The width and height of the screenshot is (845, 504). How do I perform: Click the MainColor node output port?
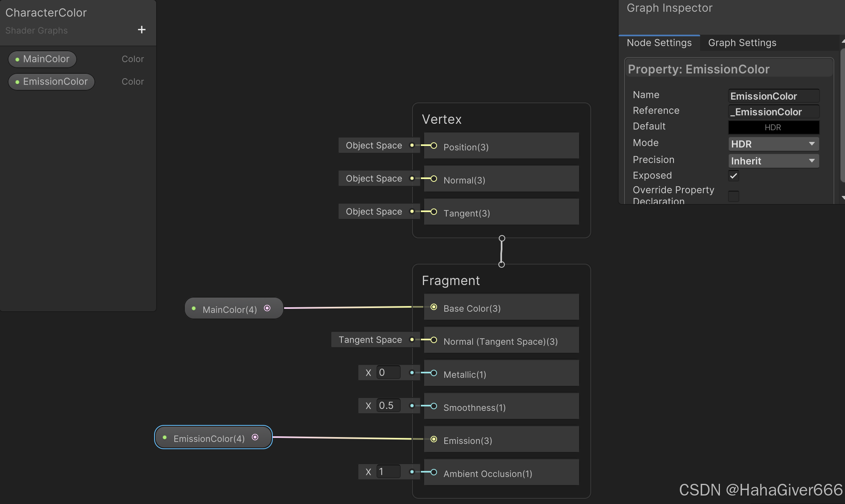(267, 308)
